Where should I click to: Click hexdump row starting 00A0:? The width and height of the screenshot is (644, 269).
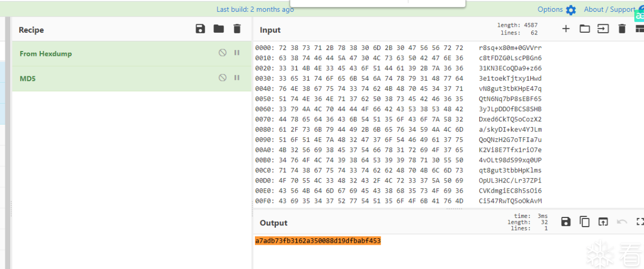pyautogui.click(x=398, y=150)
